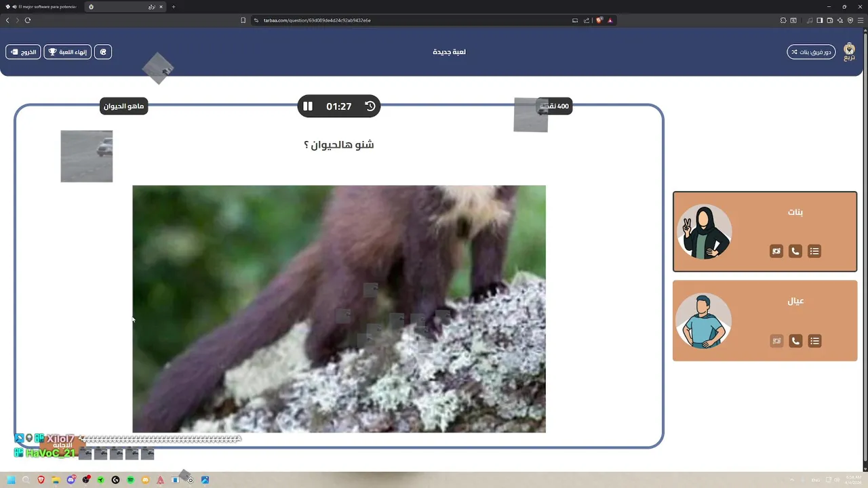The width and height of the screenshot is (868, 488).
Task: Bookmark this page from the address bar
Action: [x=243, y=20]
